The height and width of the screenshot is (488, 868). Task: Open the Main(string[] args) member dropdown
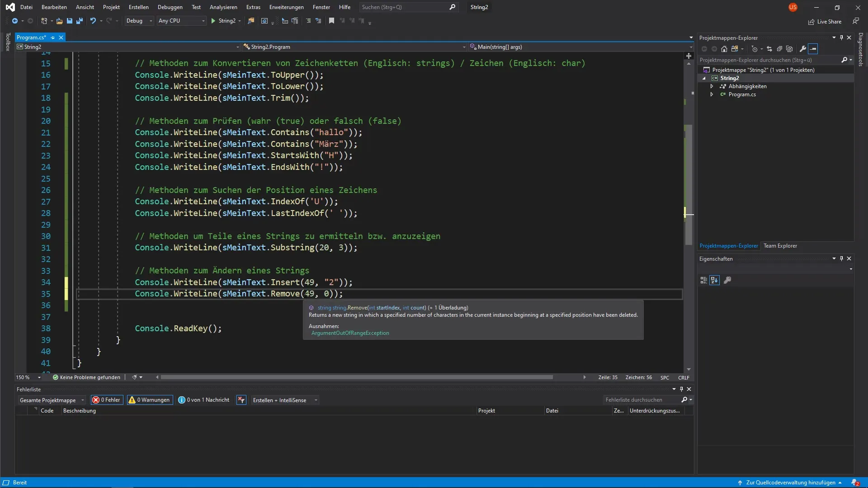[x=581, y=47]
